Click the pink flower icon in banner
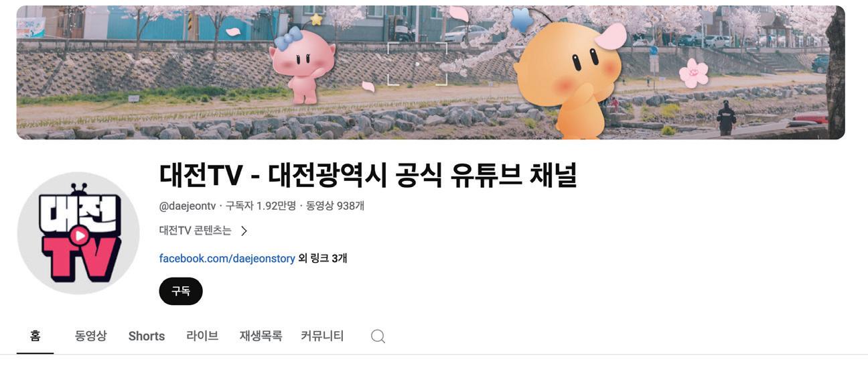 point(693,73)
